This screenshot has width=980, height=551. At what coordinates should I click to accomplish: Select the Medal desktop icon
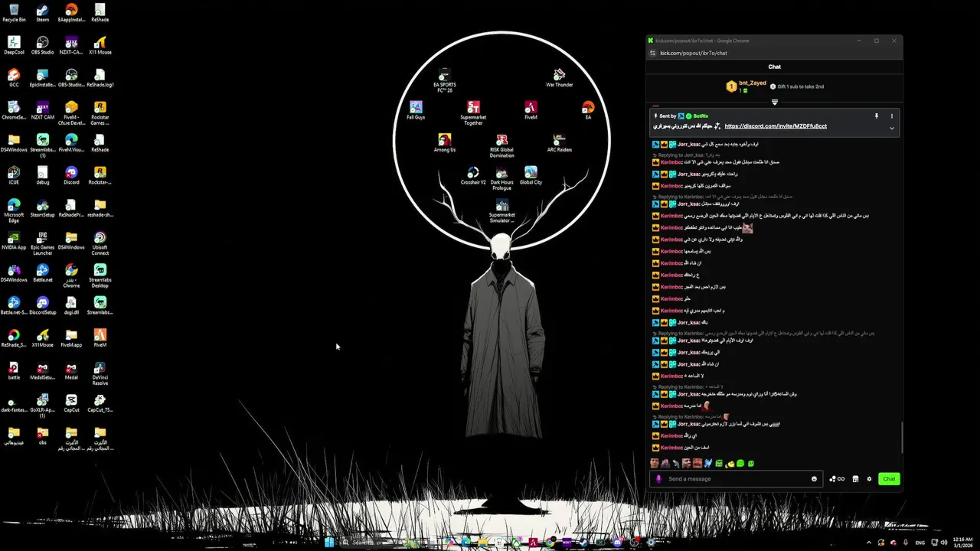(71, 370)
